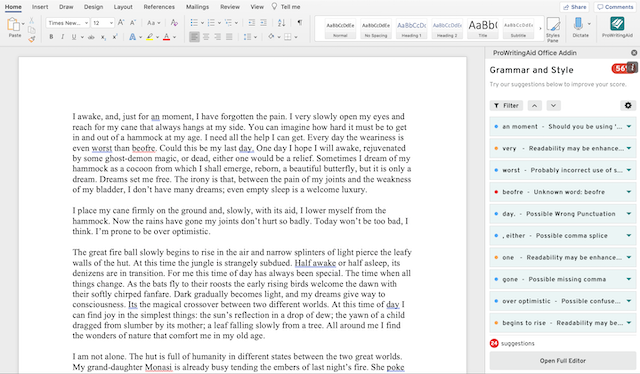640x374 pixels.
Task: Click the Line Spacing icon
Action: click(247, 37)
